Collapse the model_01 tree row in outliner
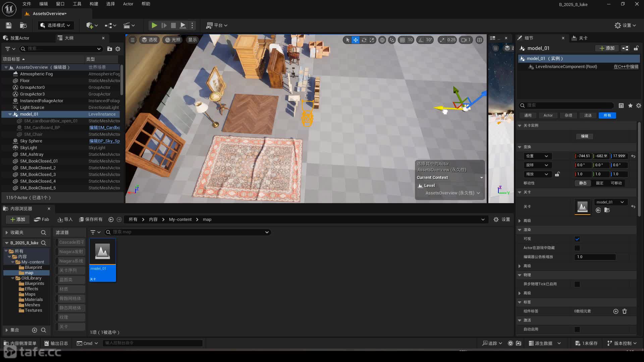The width and height of the screenshot is (644, 362). coord(10,114)
